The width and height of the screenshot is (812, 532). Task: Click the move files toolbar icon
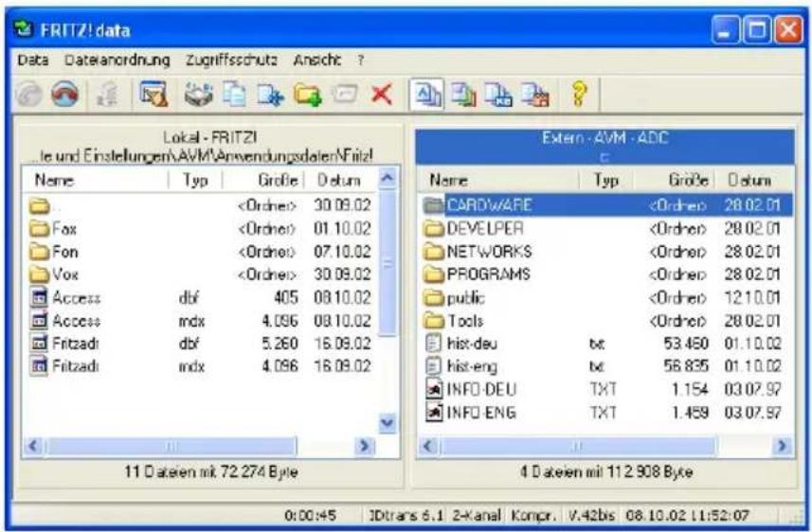(x=271, y=95)
